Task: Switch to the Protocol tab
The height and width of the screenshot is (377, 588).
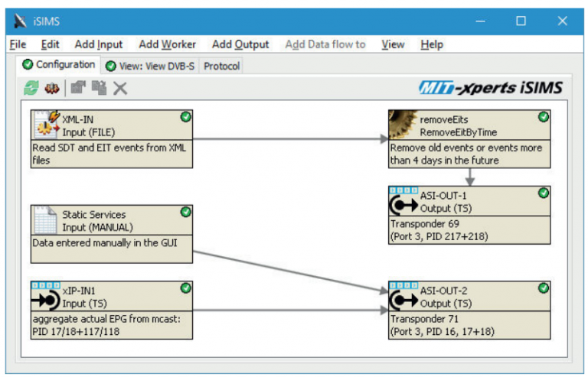Action: pyautogui.click(x=222, y=66)
